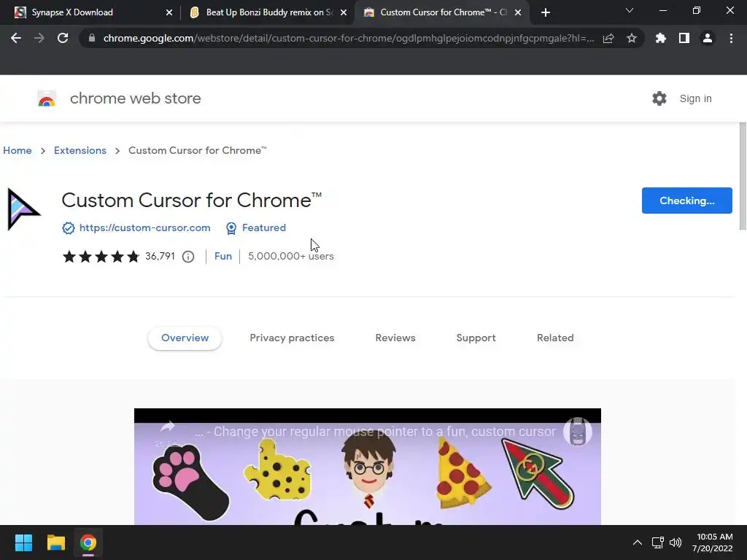The height and width of the screenshot is (560, 747).
Task: Show hidden system tray icons
Action: click(x=638, y=542)
